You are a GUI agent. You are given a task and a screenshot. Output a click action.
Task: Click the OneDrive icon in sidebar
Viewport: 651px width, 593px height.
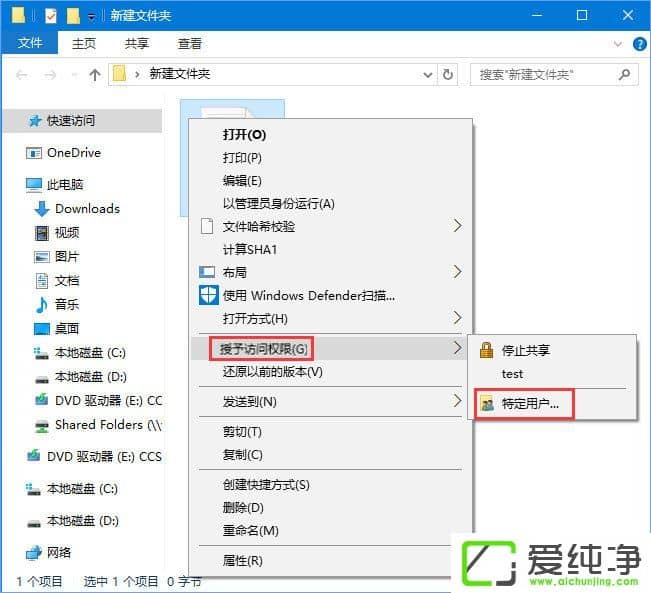(x=34, y=153)
